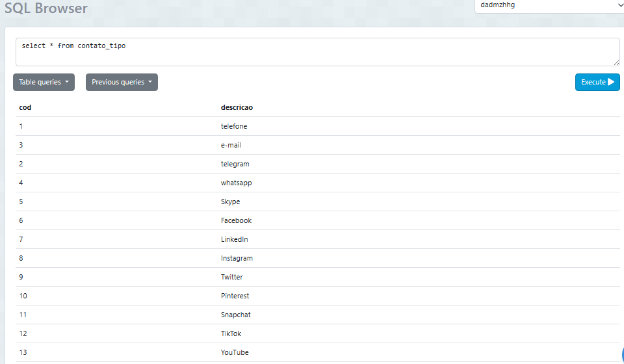The image size is (624, 364).
Task: Click cod value 12 in TikTok row
Action: coord(23,333)
